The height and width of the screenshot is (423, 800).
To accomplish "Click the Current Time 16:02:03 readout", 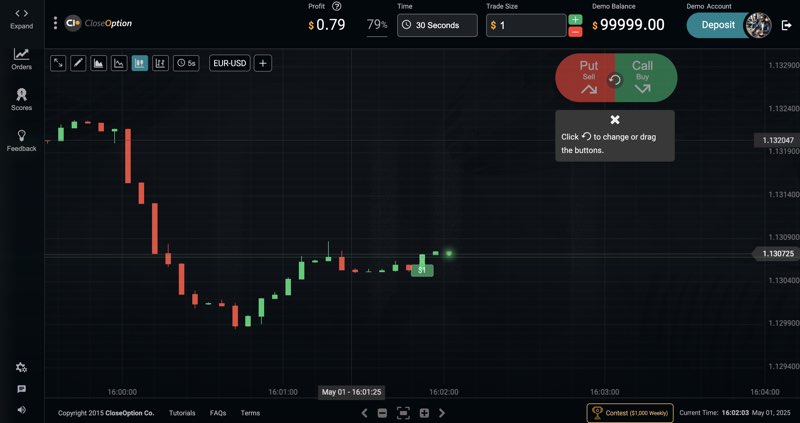I will point(735,413).
